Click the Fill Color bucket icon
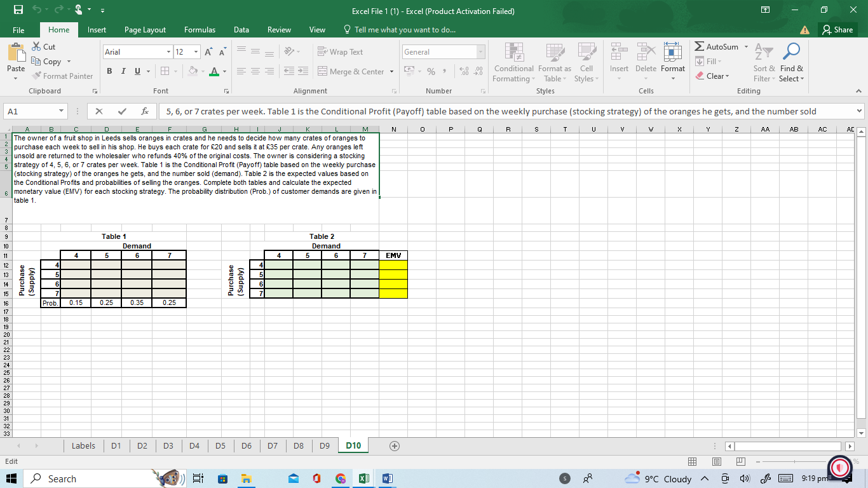 pos(193,72)
